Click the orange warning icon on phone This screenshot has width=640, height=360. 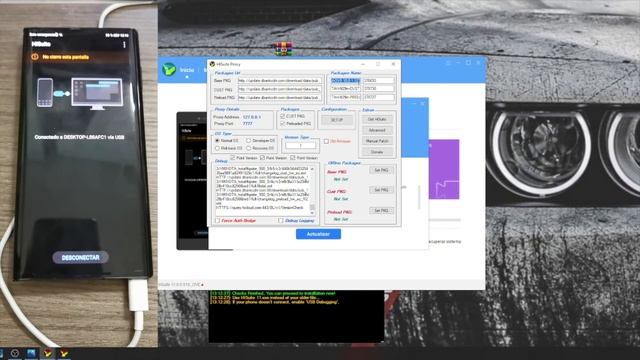point(35,57)
